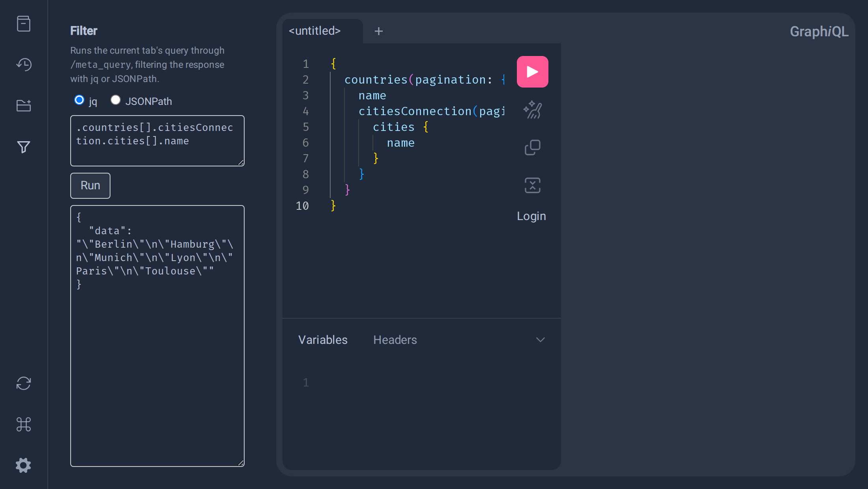
Task: Click the filter expression input box
Action: pos(157,141)
